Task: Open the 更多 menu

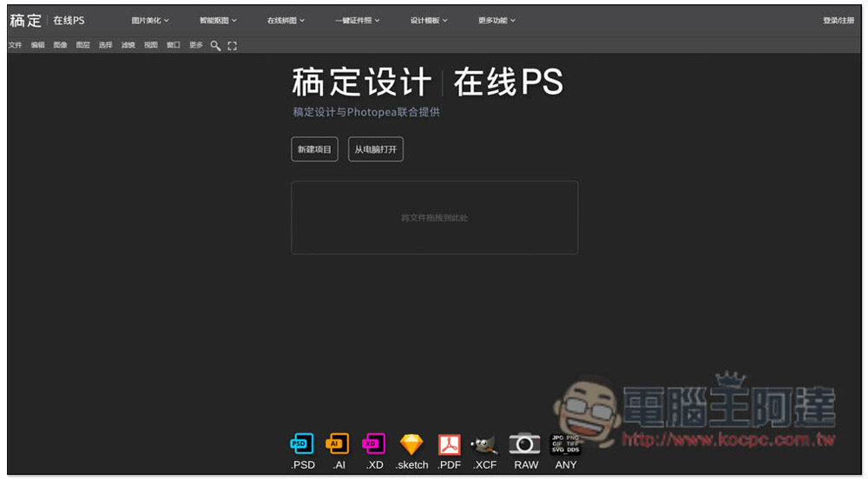Action: point(196,45)
